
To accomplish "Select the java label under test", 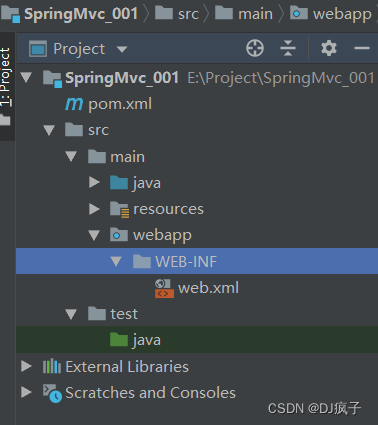I will coord(147,340).
